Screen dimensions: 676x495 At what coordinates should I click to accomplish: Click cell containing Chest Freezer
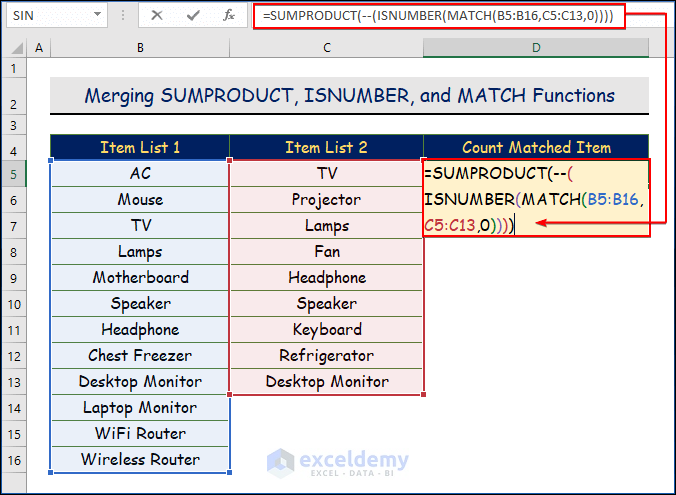(x=140, y=355)
